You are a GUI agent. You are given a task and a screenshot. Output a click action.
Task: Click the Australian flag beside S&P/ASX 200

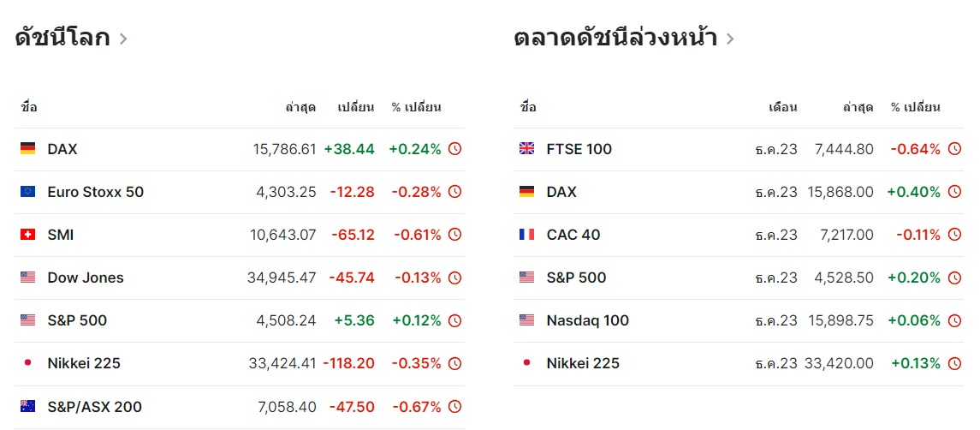click(x=28, y=407)
